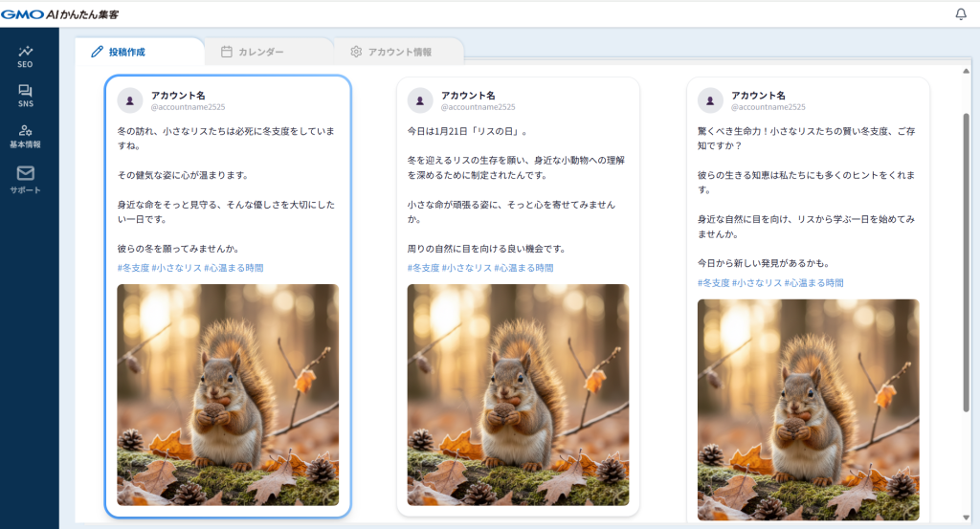Viewport: 980px width, 529px height.
Task: Open the notification bell icon
Action: pyautogui.click(x=961, y=13)
